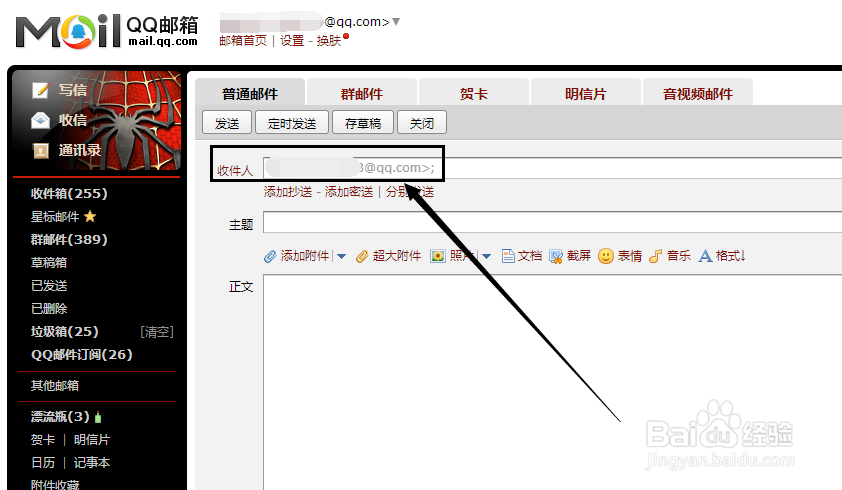Viewport: 842px width, 490px height.
Task: Click the 文档 document icon
Action: pyautogui.click(x=508, y=256)
